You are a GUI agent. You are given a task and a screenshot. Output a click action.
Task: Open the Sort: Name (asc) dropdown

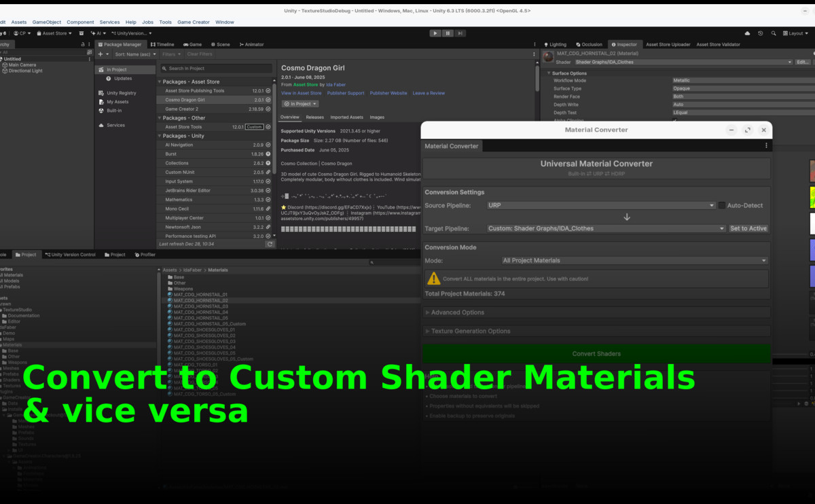pos(135,54)
